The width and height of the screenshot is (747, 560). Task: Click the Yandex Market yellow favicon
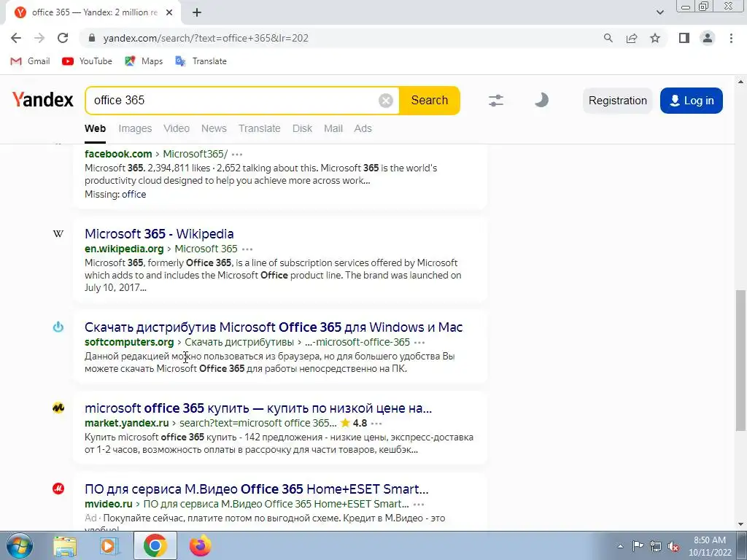(x=58, y=408)
